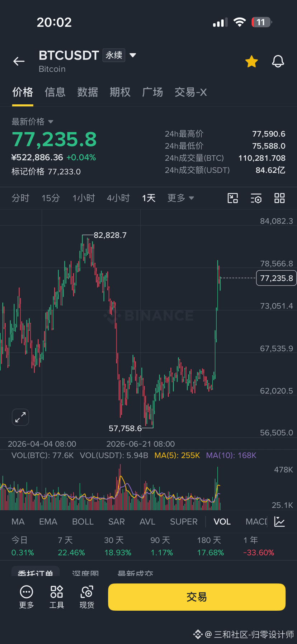Select the EMA indicator
The height and width of the screenshot is (644, 297).
[x=48, y=522]
